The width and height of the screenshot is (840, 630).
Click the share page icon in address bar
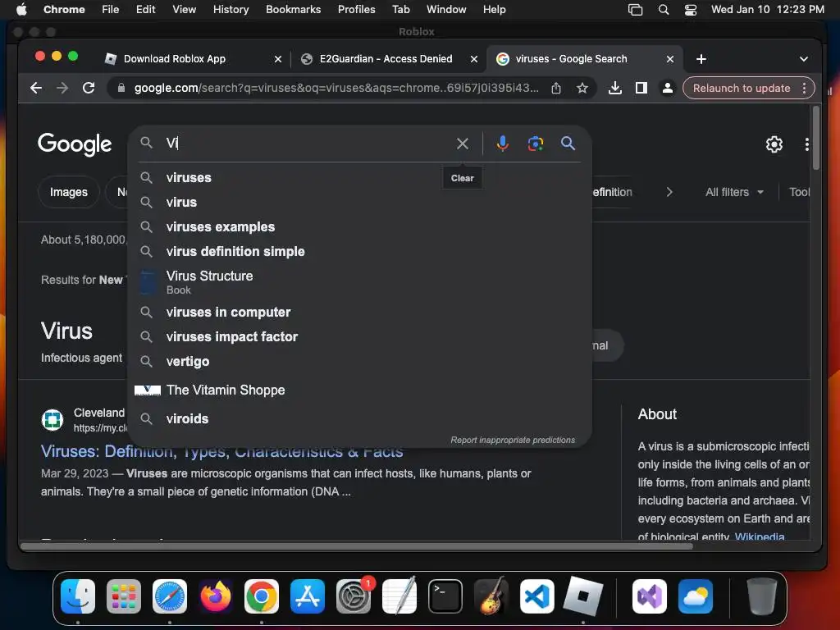coord(556,88)
